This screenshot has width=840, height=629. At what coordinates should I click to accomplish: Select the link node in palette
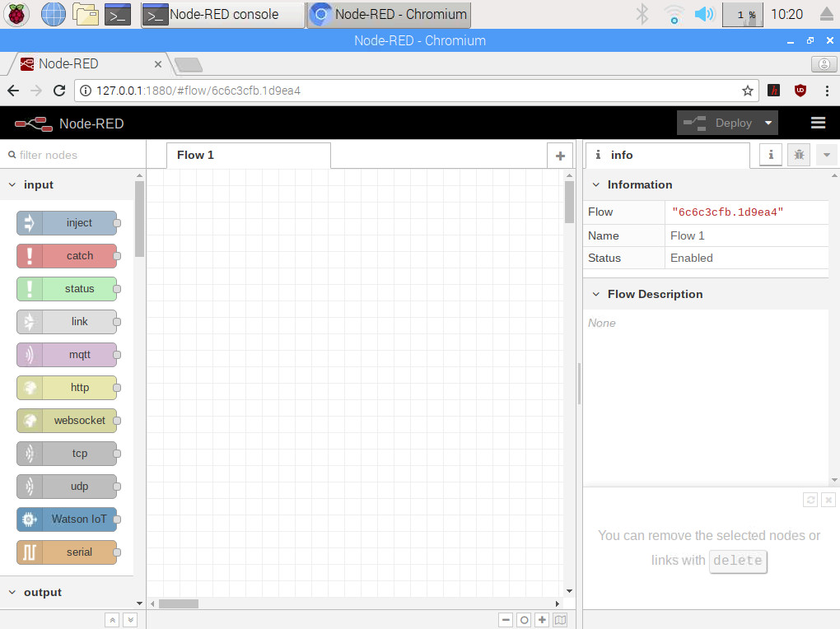tap(67, 322)
